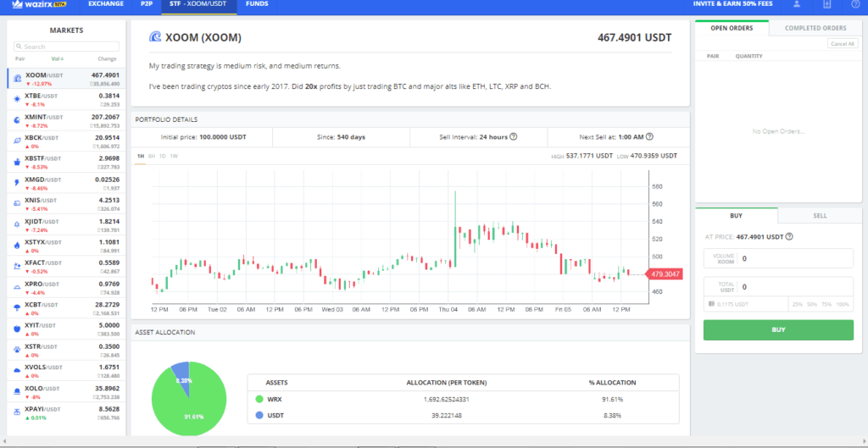Click the XSTR token icon

(17, 349)
